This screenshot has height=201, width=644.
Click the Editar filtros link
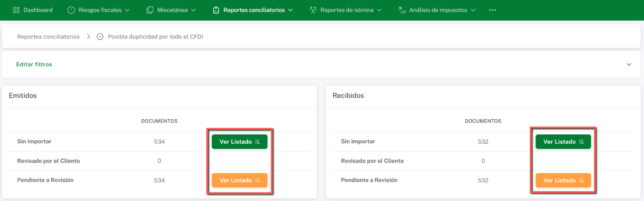(34, 65)
